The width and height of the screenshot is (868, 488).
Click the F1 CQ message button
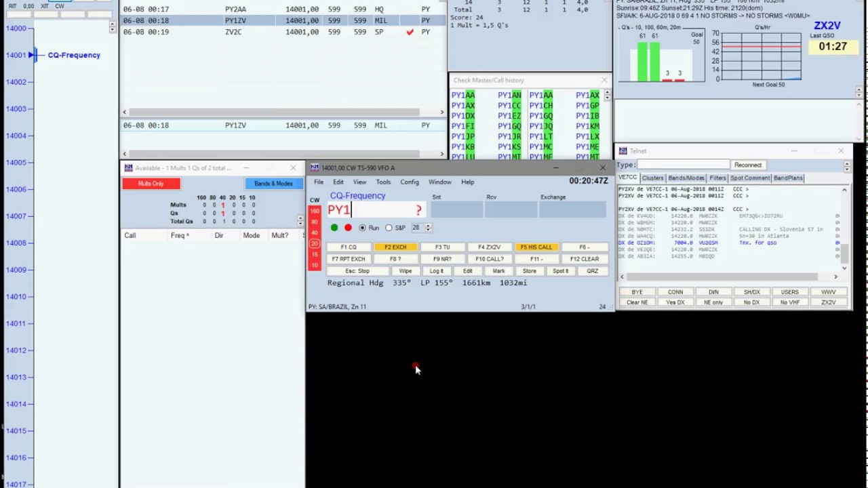point(349,247)
